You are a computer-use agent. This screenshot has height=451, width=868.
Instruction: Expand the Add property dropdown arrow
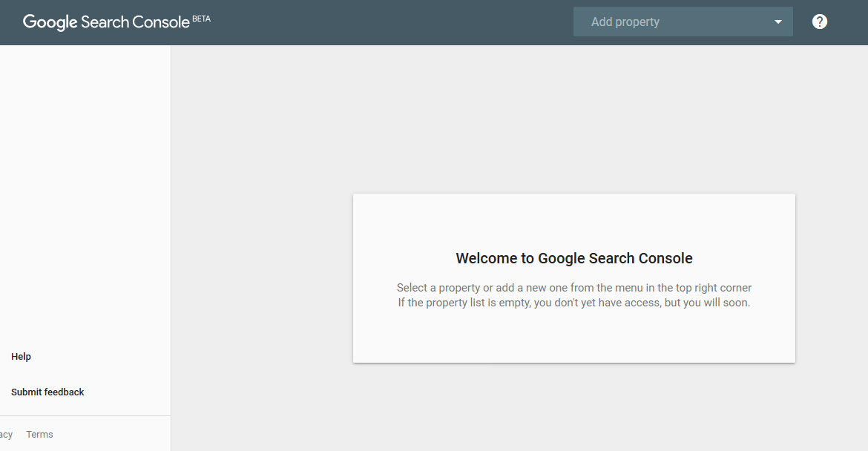click(777, 22)
